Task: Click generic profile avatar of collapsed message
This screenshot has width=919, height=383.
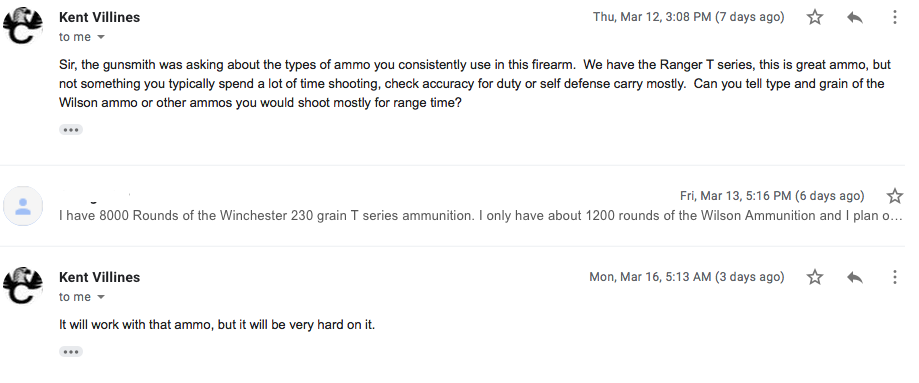Action: (23, 206)
